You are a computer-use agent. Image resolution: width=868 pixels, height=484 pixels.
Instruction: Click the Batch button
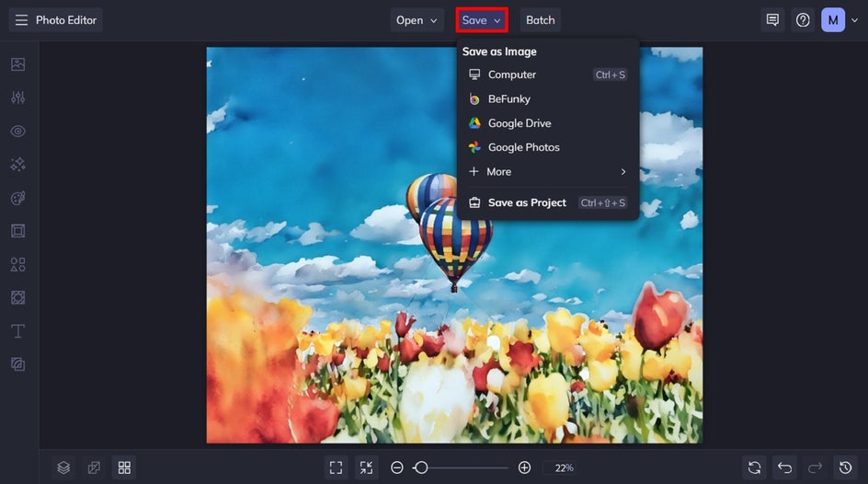pyautogui.click(x=541, y=20)
